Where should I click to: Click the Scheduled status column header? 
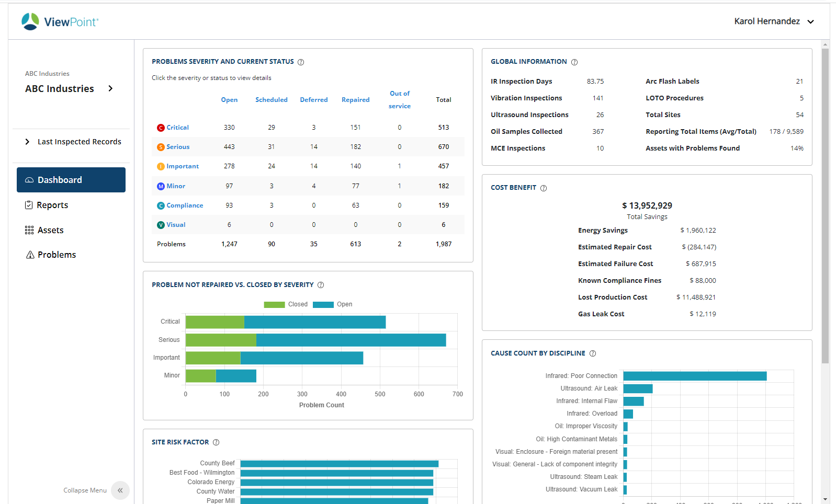[271, 100]
